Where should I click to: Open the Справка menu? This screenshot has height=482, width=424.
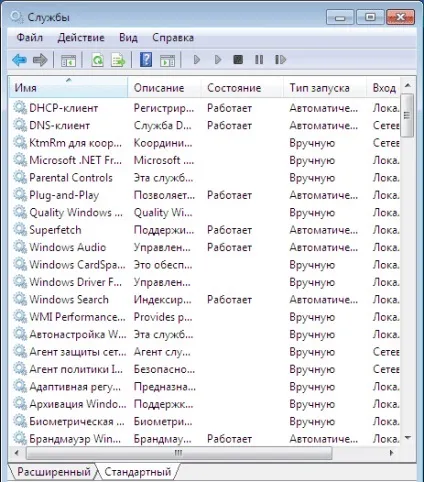pyautogui.click(x=173, y=37)
